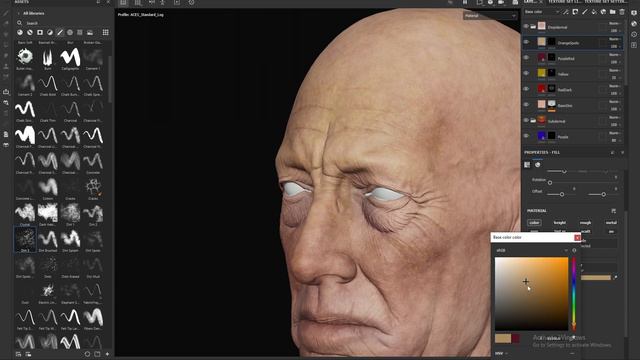Image resolution: width=640 pixels, height=360 pixels.
Task: Click the dark red previous color swatch
Action: point(516,338)
